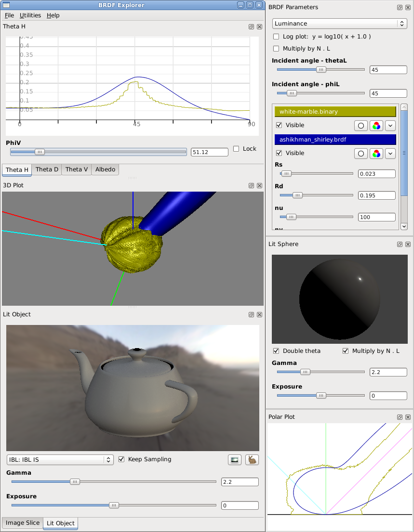Click RGB color icon for white-marble.binary

[x=376, y=126]
